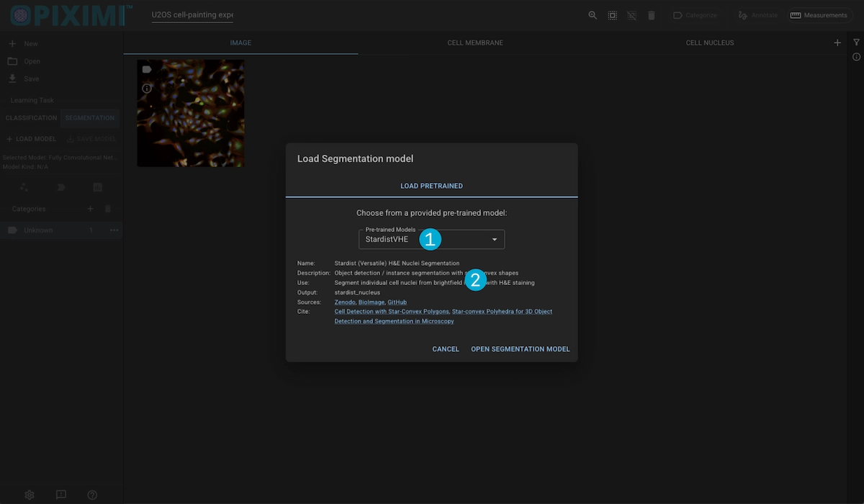Cancel the Load Segmentation model dialog
Image resolution: width=864 pixels, height=504 pixels.
[445, 349]
